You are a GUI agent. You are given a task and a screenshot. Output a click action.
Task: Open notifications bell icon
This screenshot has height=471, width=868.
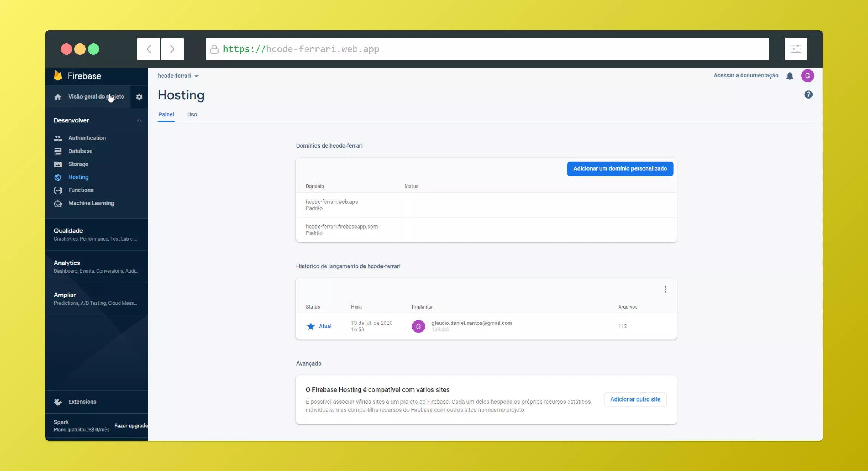click(790, 76)
